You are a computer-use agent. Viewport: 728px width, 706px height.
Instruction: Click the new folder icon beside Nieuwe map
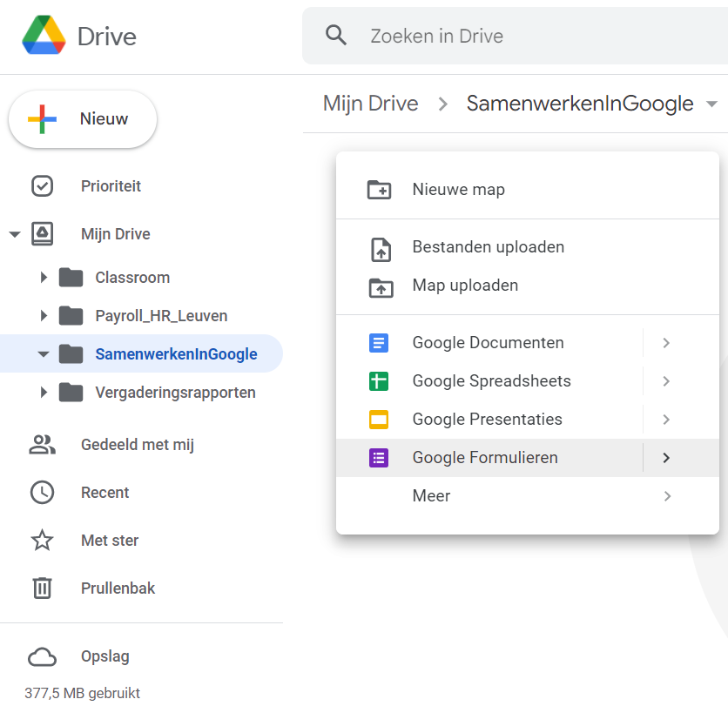380,190
